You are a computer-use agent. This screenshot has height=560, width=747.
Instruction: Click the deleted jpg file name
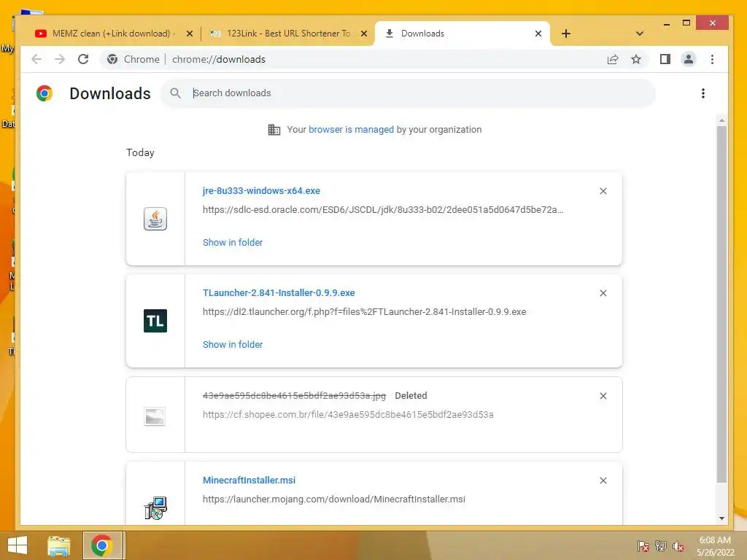coord(294,396)
